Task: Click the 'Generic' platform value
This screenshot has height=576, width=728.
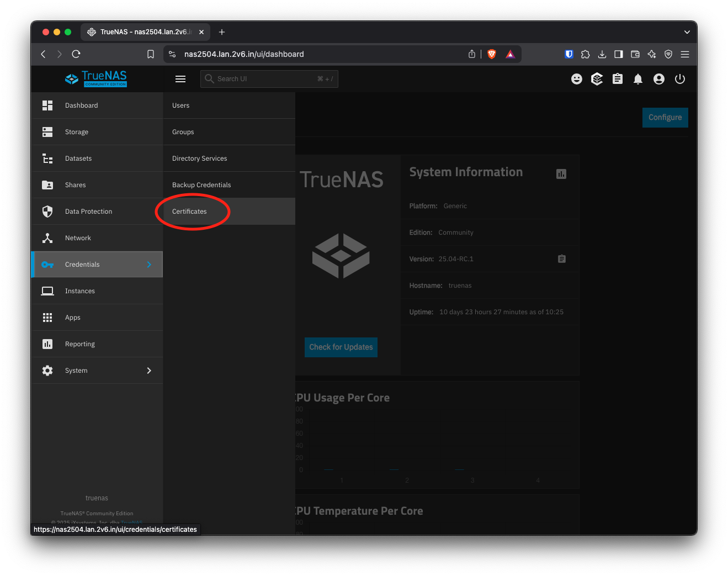Action: (455, 206)
